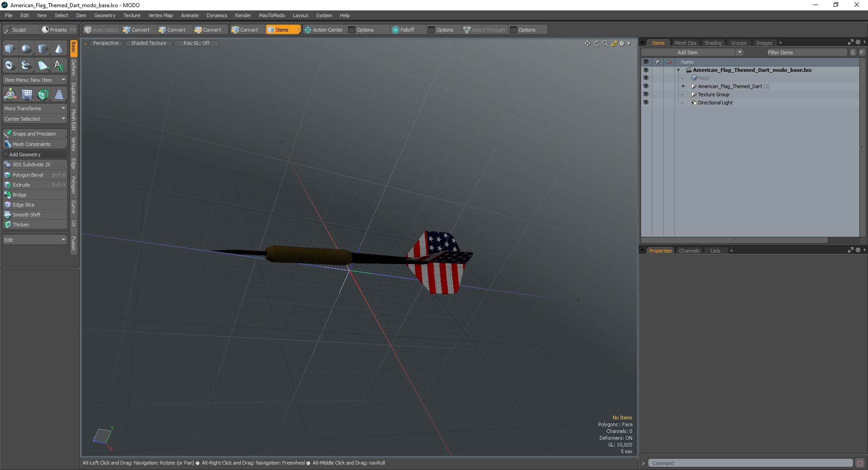The height and width of the screenshot is (470, 868).
Task: Add a sphere primitive
Action: pos(26,49)
